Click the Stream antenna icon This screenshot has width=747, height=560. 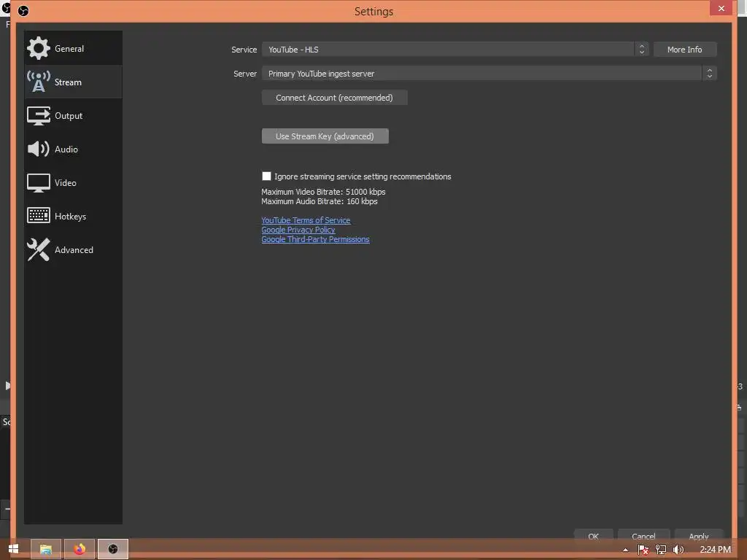[x=38, y=82]
